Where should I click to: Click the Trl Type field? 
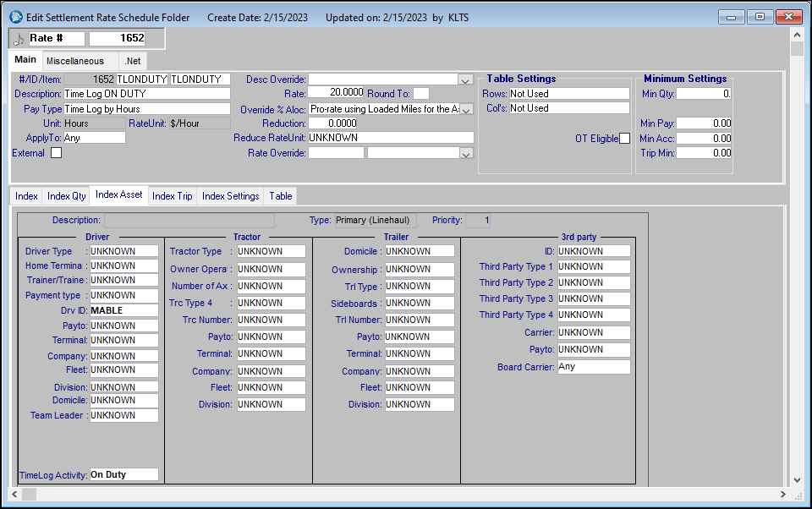pos(420,286)
